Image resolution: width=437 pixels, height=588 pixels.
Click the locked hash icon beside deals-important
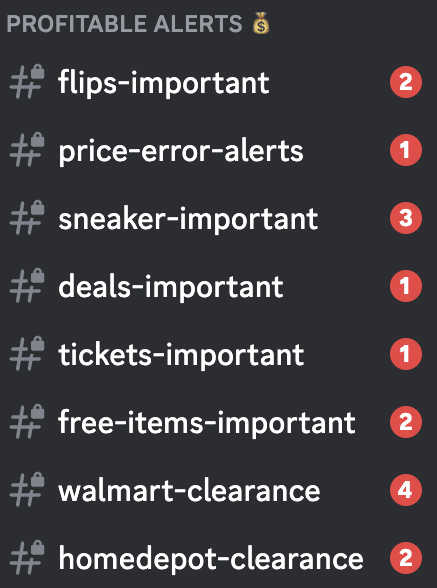[27, 285]
